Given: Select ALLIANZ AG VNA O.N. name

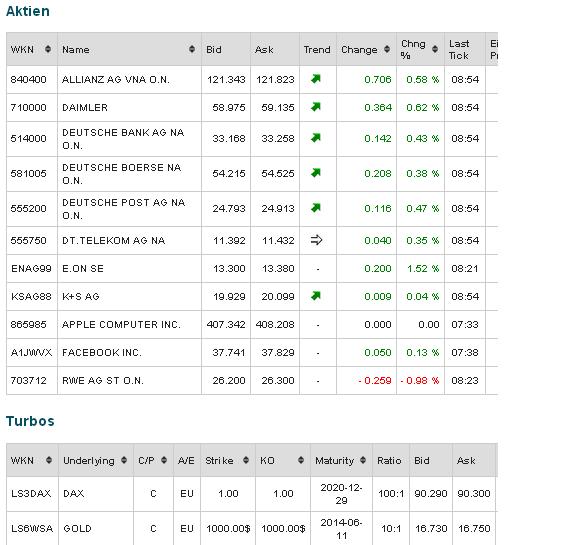Looking at the screenshot, I should (x=115, y=79).
